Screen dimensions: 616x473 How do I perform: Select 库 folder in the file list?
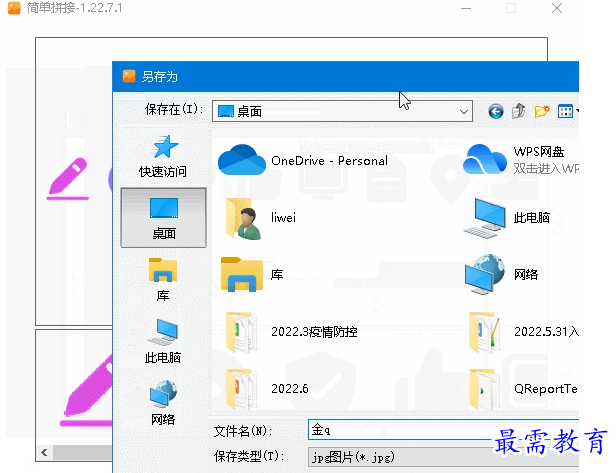252,274
